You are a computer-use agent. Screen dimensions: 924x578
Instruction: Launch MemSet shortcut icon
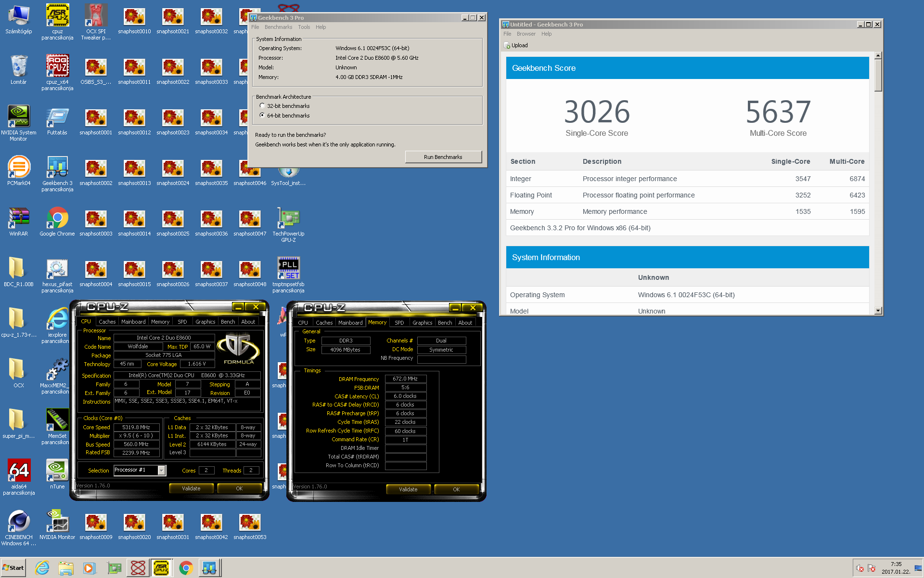(x=57, y=426)
